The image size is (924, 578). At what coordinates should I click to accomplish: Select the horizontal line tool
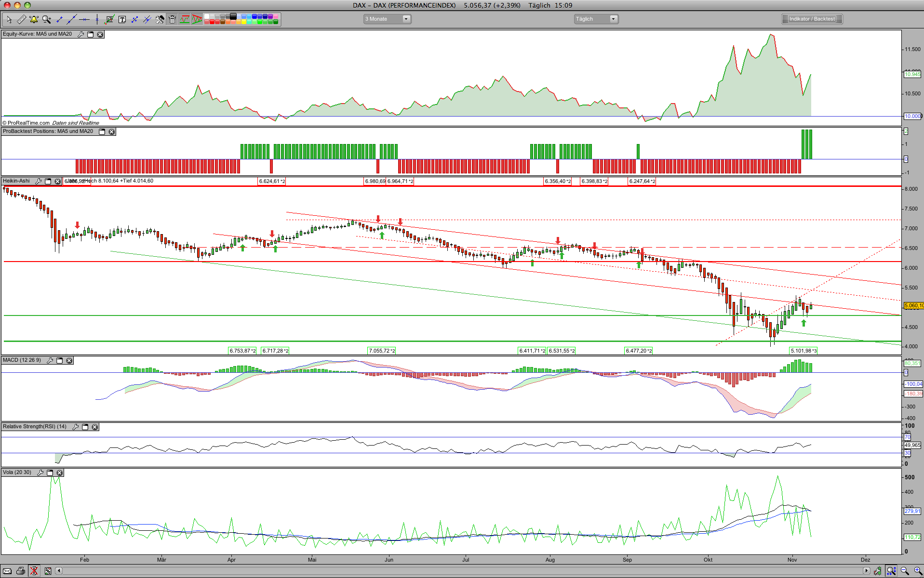(x=84, y=19)
